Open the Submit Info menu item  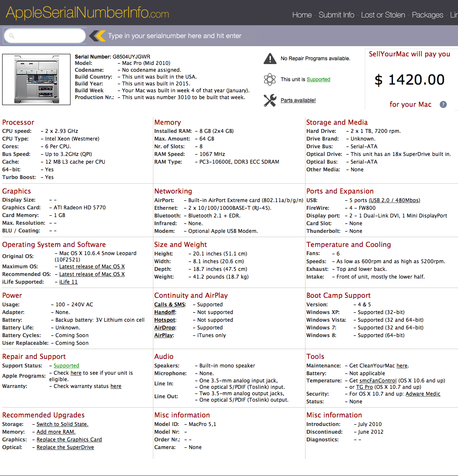click(x=336, y=15)
